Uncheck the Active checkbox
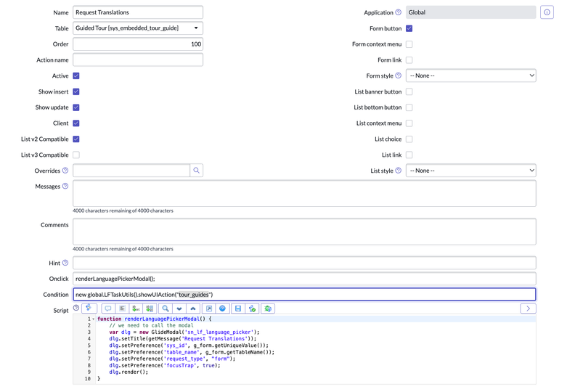The width and height of the screenshot is (575, 392). [76, 76]
